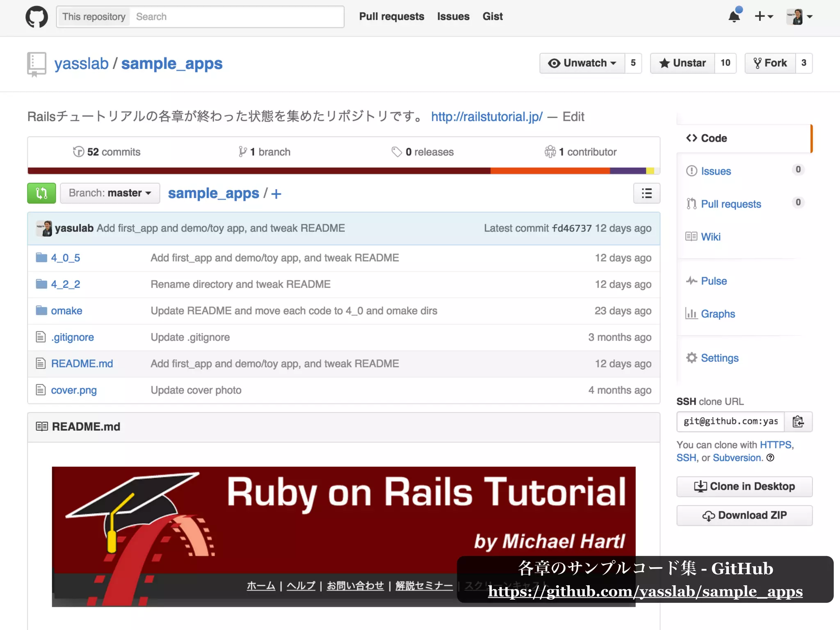Open the commit message 'Update cover photo'
Viewport: 840px width, 630px height.
tap(196, 390)
